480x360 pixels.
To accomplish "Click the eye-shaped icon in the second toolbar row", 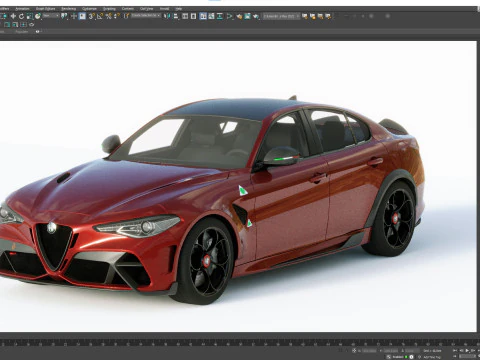I will click(31, 25).
